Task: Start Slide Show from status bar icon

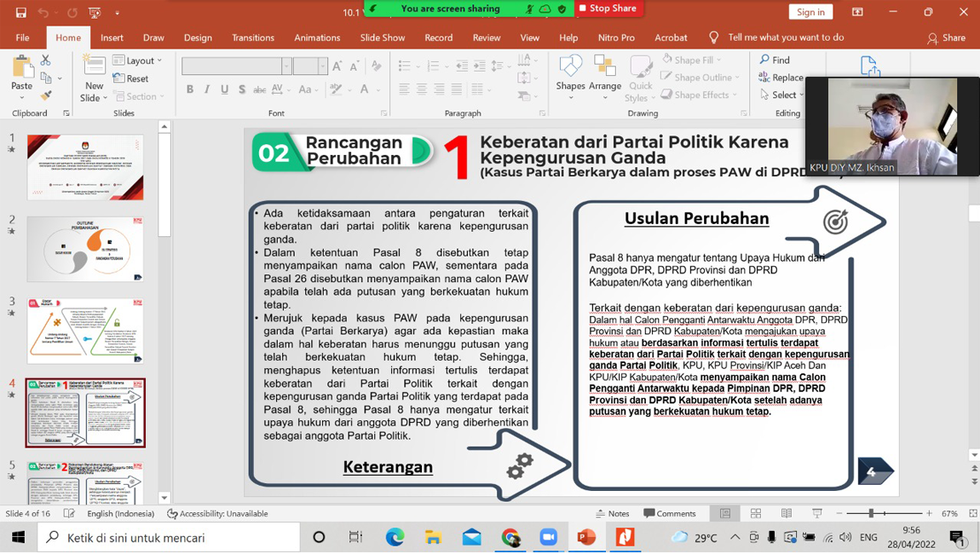Action: pos(817,514)
